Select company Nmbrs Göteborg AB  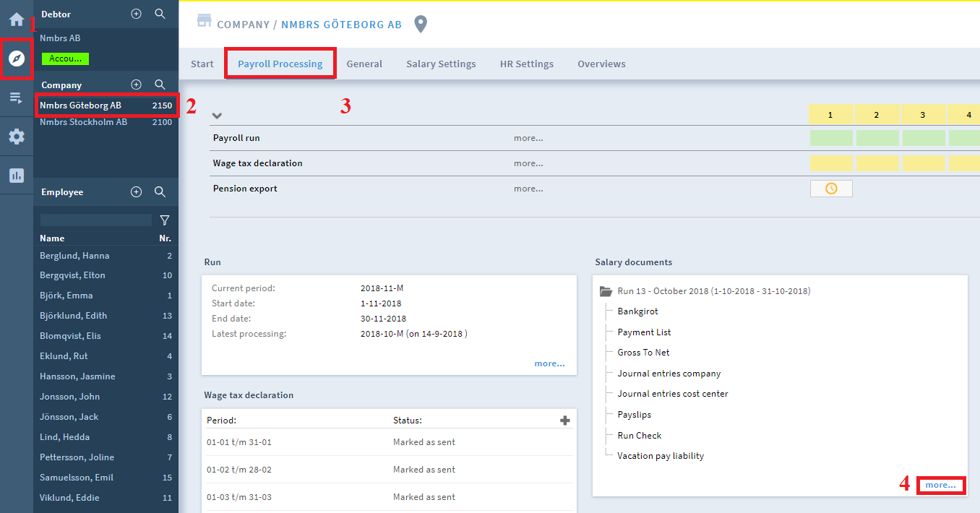tap(106, 105)
